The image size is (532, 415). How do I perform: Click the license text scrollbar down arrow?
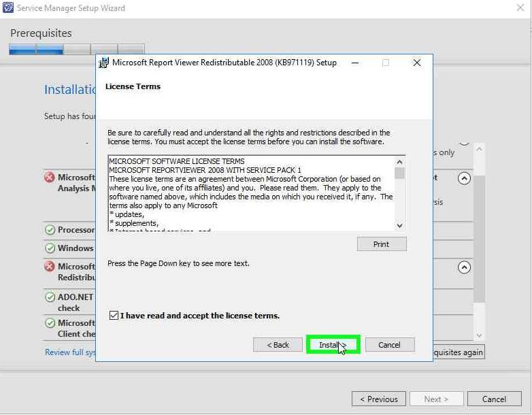pos(399,226)
